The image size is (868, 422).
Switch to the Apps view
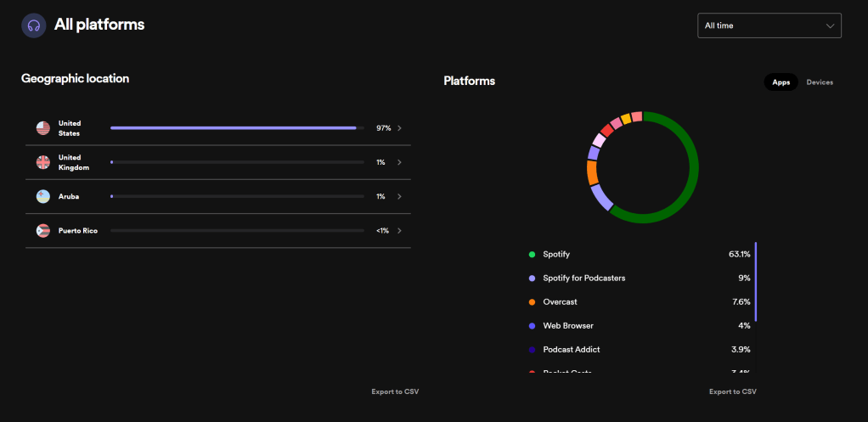[x=781, y=82]
